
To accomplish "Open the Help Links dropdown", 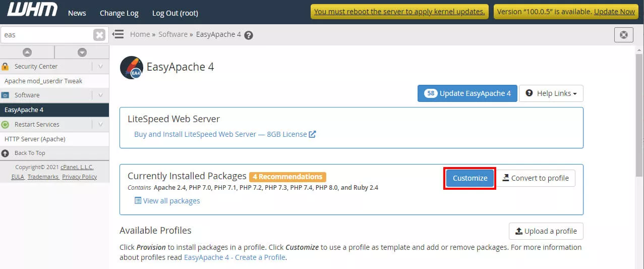I will coord(551,93).
